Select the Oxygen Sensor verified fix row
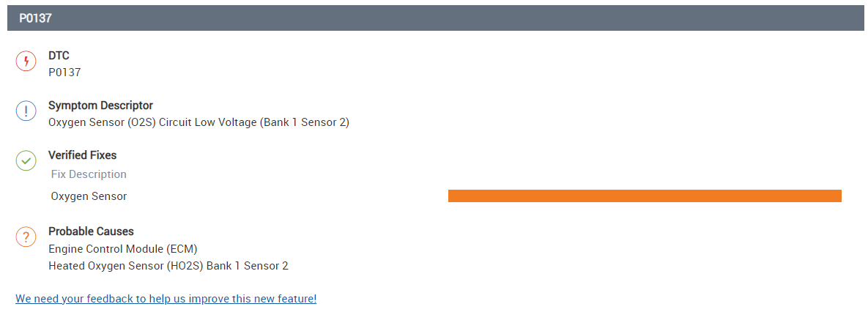The image size is (868, 323). coord(89,196)
